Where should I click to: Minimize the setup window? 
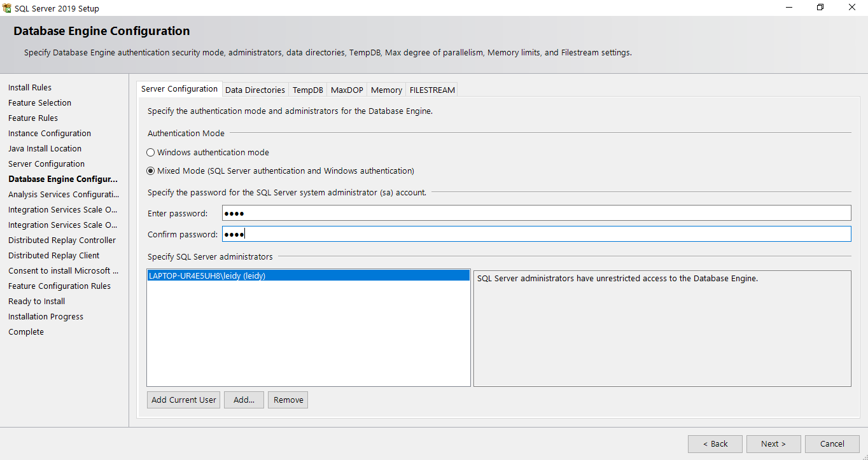(789, 8)
